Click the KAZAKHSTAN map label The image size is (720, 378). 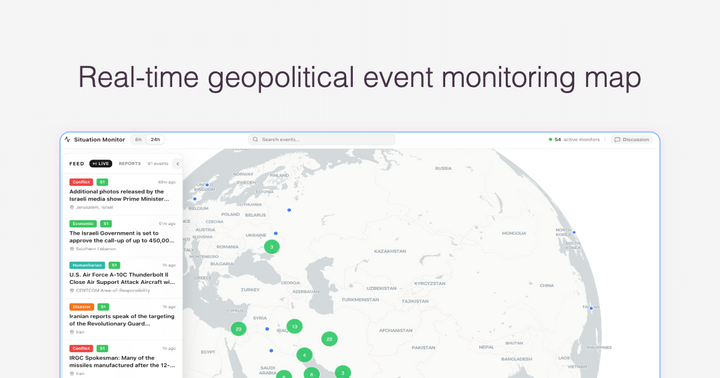pos(390,251)
